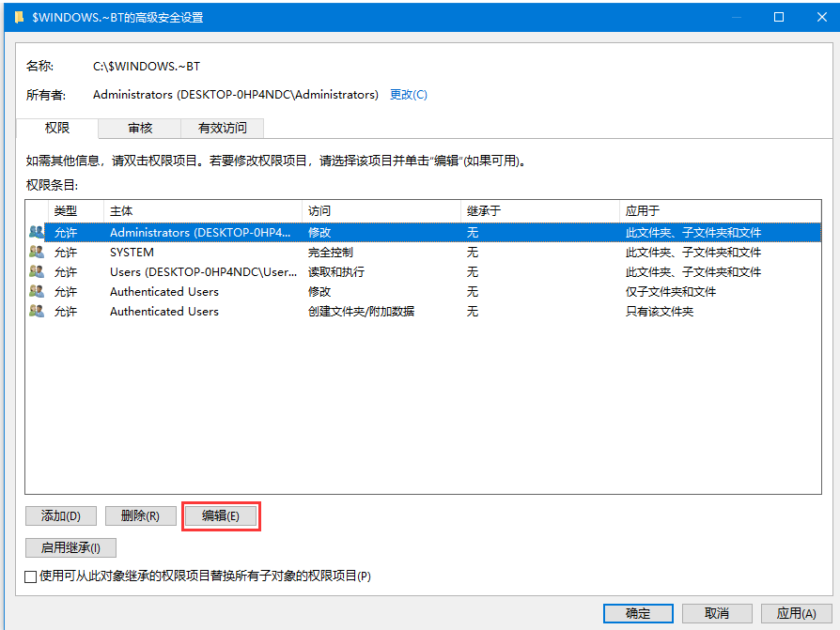This screenshot has height=630, width=840.
Task: Click icon of Authenticated Users 创建文件夹/附加数据 entry
Action: 37,311
